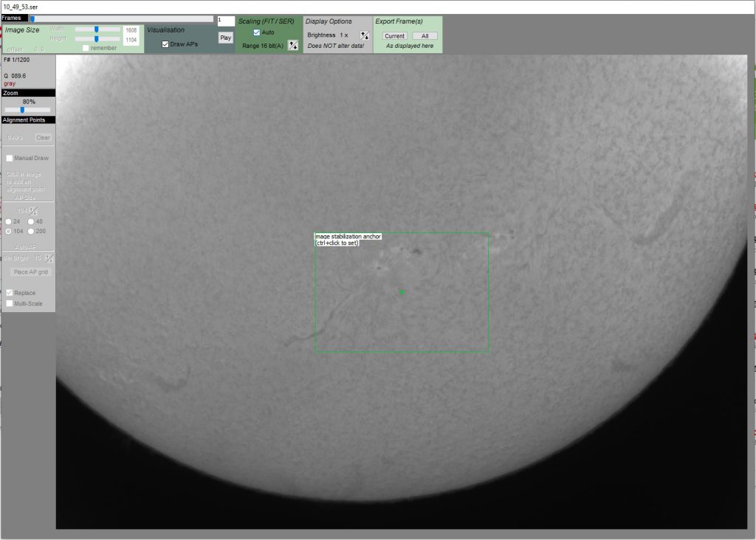Tick the remember image size checkbox
756x540 pixels.
click(86, 48)
